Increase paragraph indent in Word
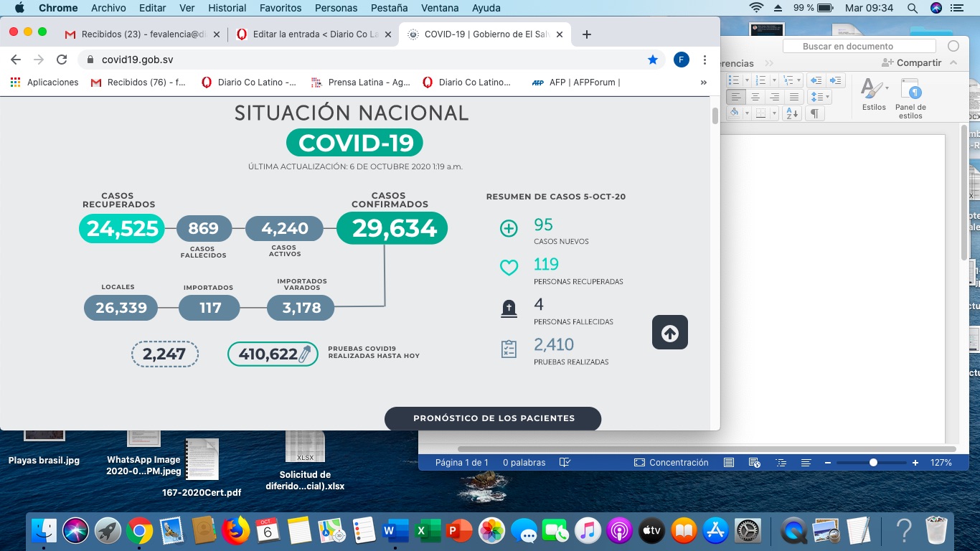 834,80
